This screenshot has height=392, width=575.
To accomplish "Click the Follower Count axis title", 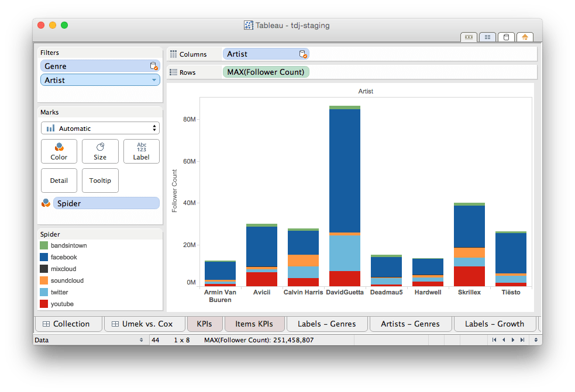I will click(x=174, y=191).
